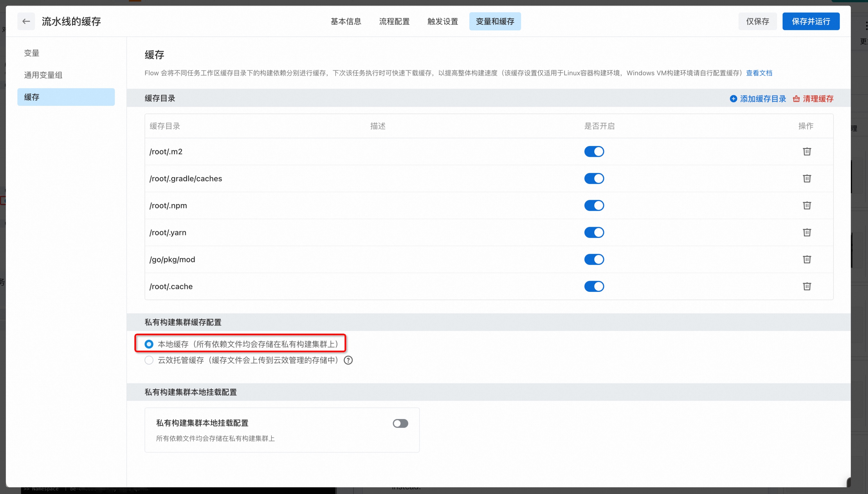Image resolution: width=868 pixels, height=494 pixels.
Task: Click 添加缓存目录 link
Action: pos(758,99)
